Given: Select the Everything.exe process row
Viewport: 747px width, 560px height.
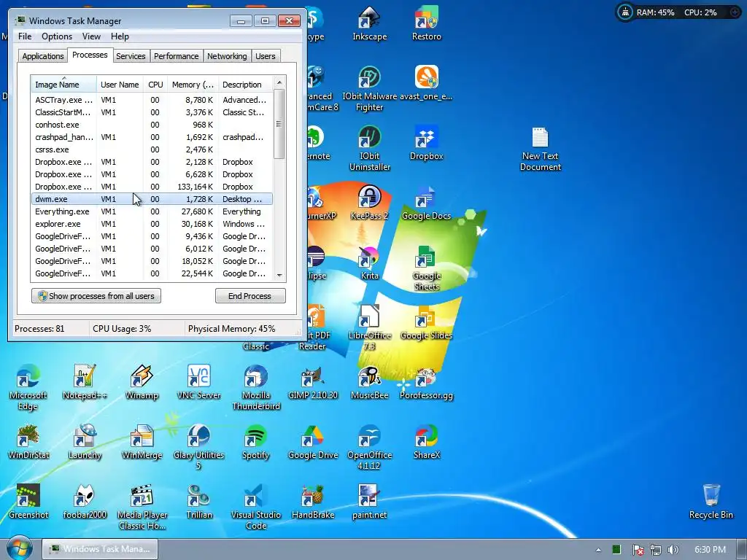Looking at the screenshot, I should click(152, 211).
